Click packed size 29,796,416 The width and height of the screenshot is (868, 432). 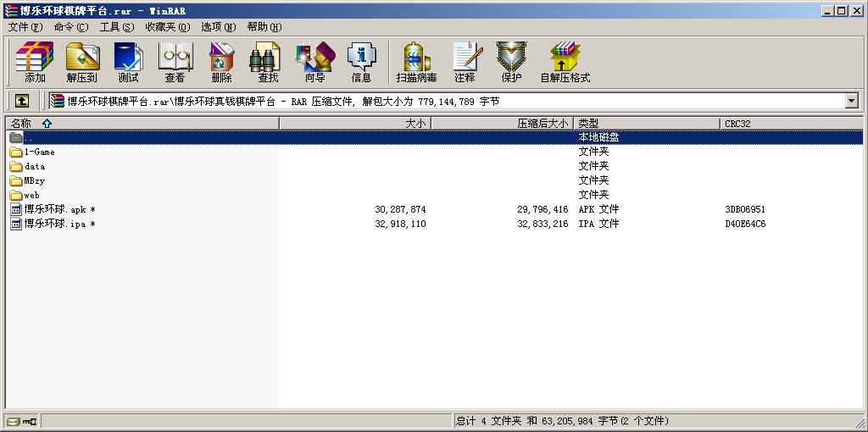point(542,209)
